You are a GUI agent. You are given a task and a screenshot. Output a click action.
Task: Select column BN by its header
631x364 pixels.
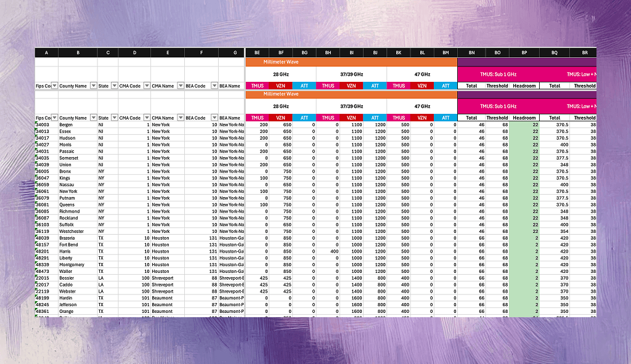(x=471, y=52)
